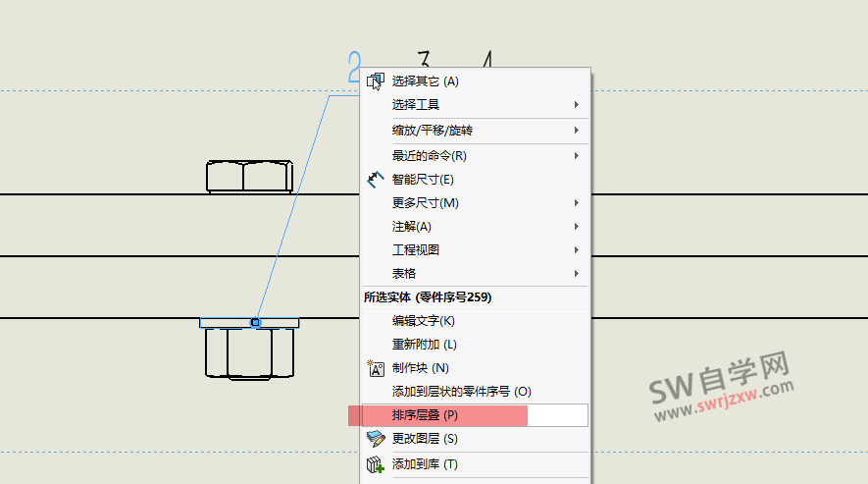Choose 重新附加 (L) menu entry

coord(425,345)
